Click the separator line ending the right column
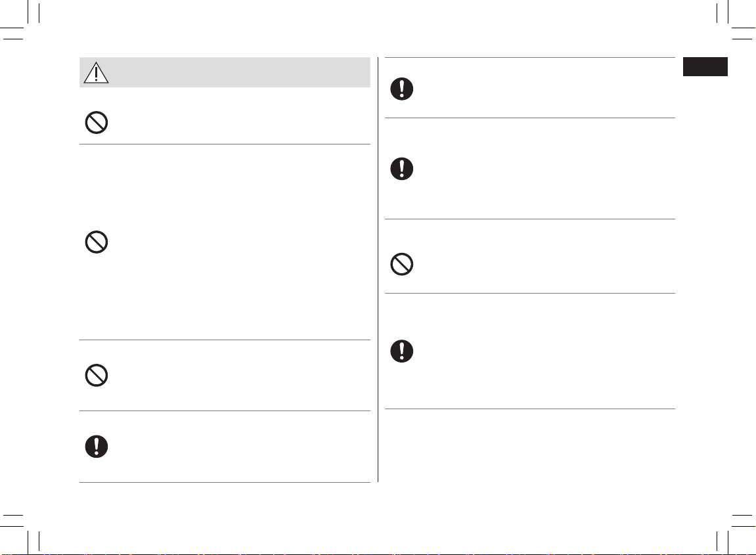This screenshot has width=756, height=555. [x=530, y=409]
